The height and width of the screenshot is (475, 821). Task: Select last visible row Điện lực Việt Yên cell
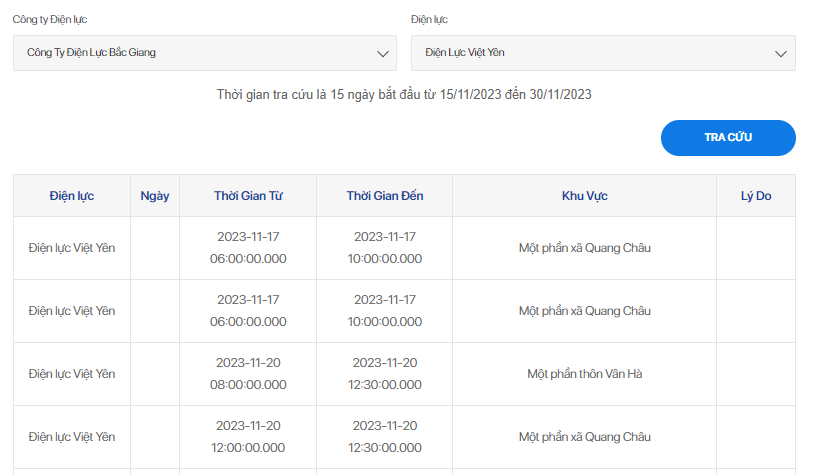[x=72, y=437]
